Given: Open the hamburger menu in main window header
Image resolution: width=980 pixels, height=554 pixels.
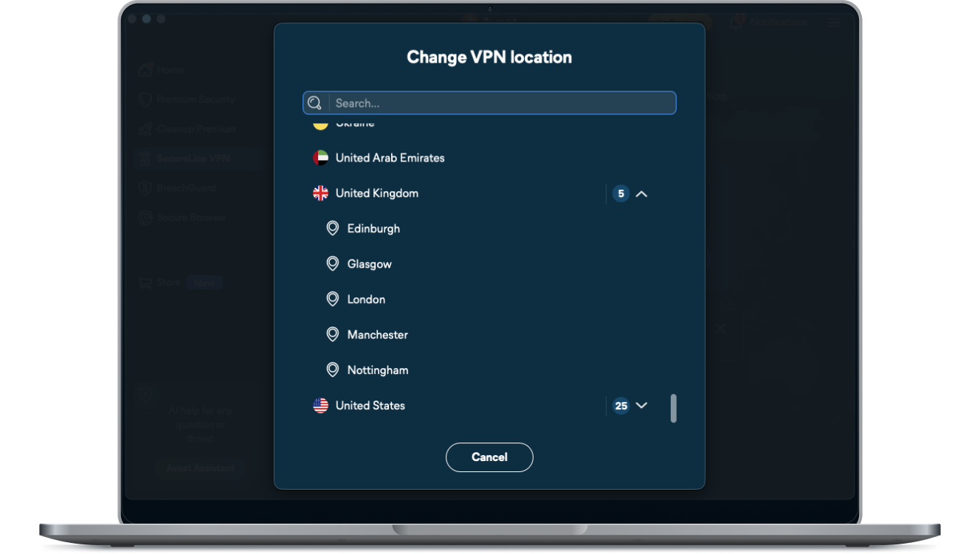Looking at the screenshot, I should [x=834, y=22].
